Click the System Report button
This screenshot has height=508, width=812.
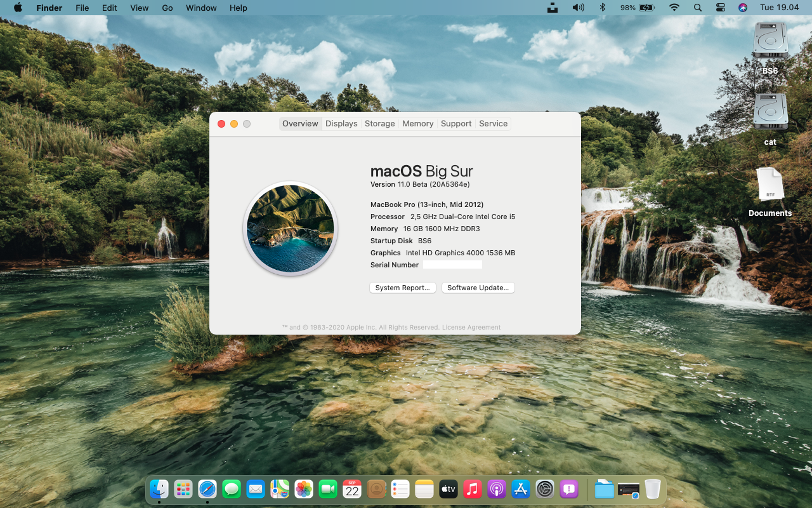(403, 288)
